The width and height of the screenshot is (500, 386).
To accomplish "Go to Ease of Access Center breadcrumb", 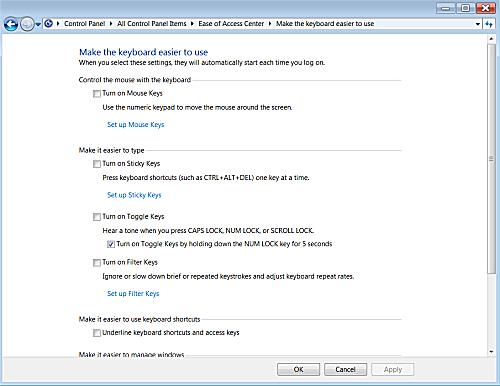I will tap(231, 24).
